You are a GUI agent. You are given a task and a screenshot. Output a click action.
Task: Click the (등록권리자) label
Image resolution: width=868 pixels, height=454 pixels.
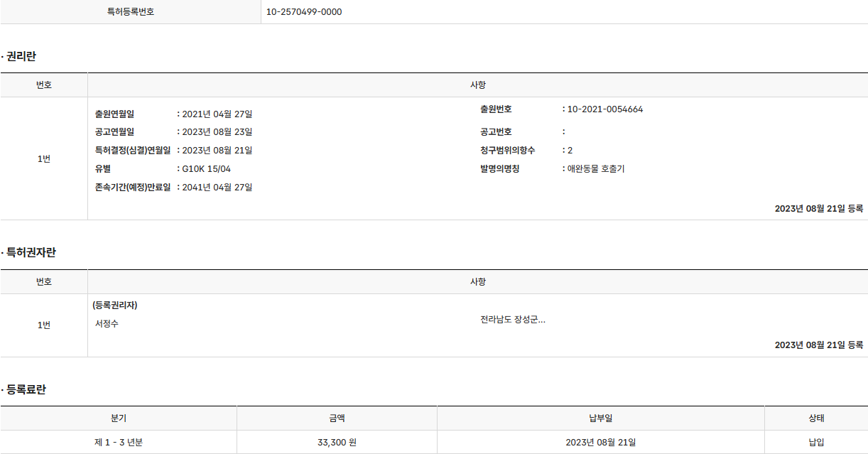click(115, 306)
